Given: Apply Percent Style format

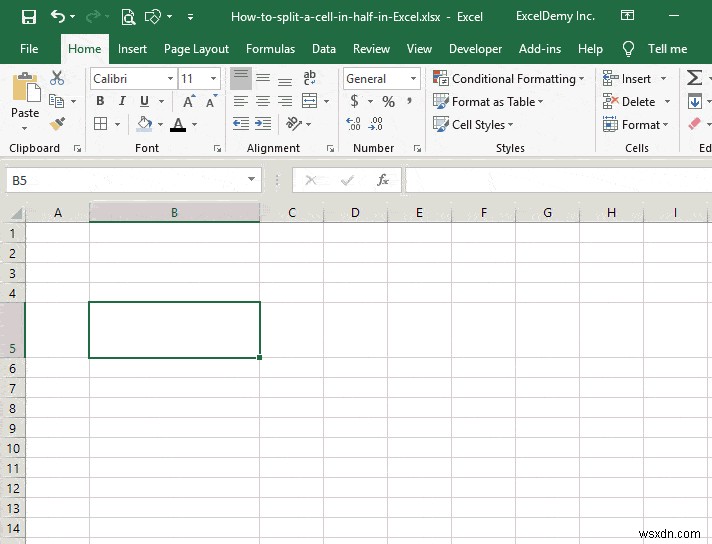Looking at the screenshot, I should point(388,101).
